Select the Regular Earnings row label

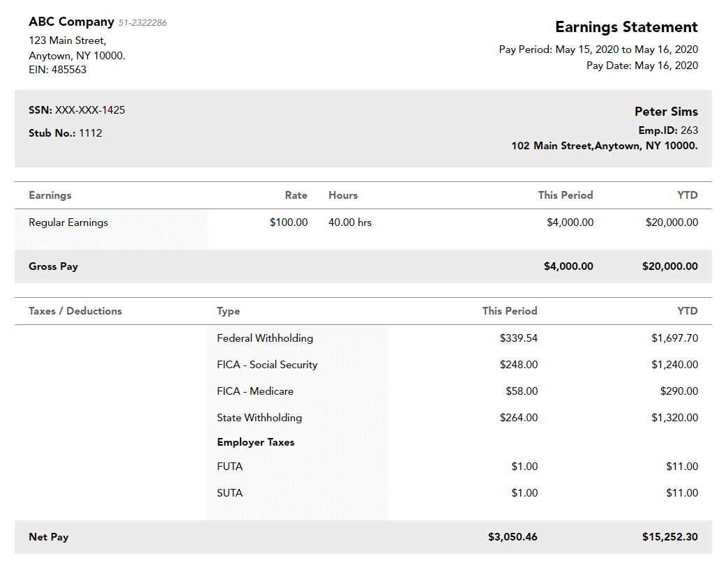pos(68,222)
